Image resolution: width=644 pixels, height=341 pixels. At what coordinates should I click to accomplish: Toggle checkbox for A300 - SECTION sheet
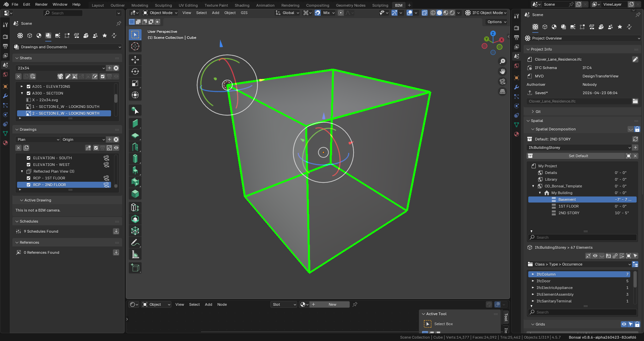coord(29,93)
